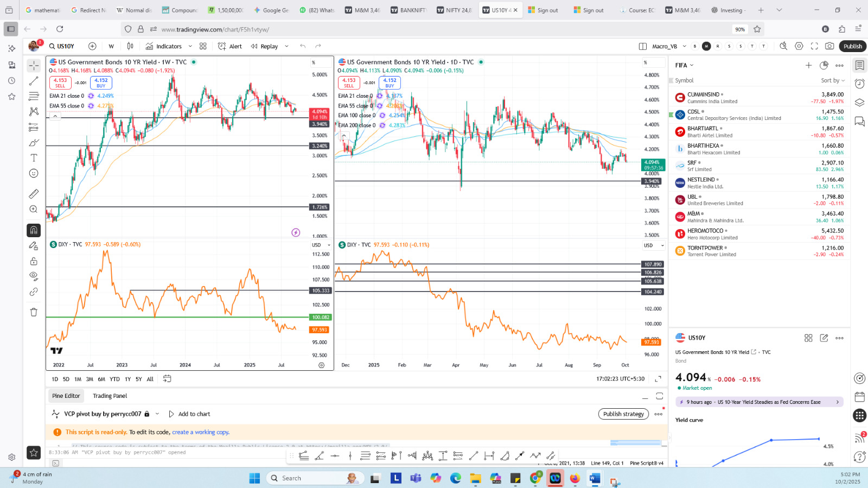Open the calendar panel icon
868x488 pixels.
pos(859,396)
